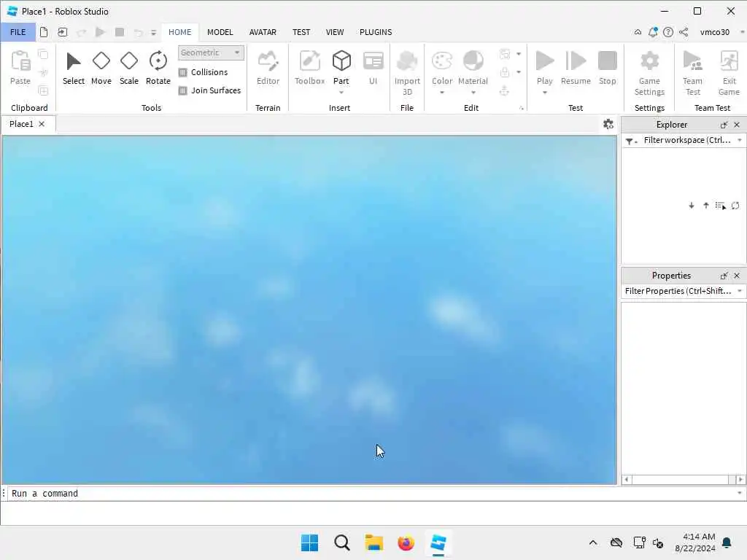The image size is (747, 560).
Task: Focus the Filter Properties search field
Action: 679,291
